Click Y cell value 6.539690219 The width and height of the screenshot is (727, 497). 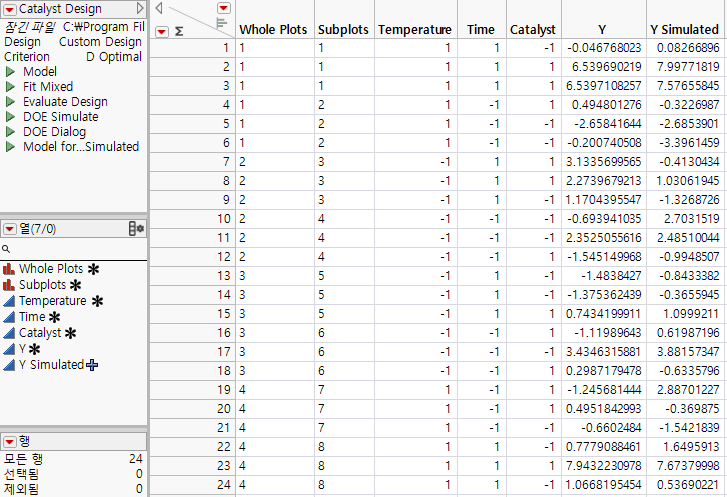pos(606,67)
